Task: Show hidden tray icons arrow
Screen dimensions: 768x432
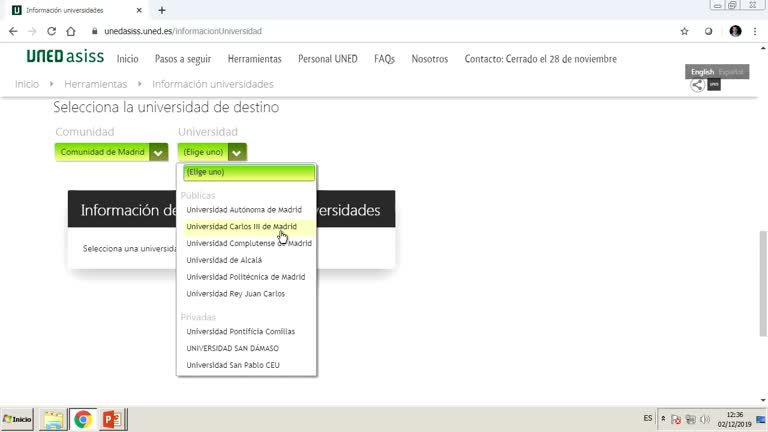Action: (x=663, y=419)
